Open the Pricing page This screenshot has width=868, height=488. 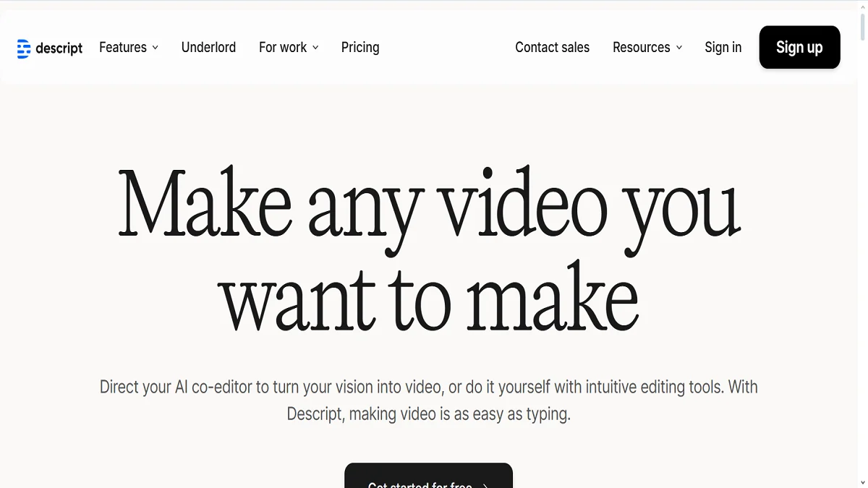360,48
